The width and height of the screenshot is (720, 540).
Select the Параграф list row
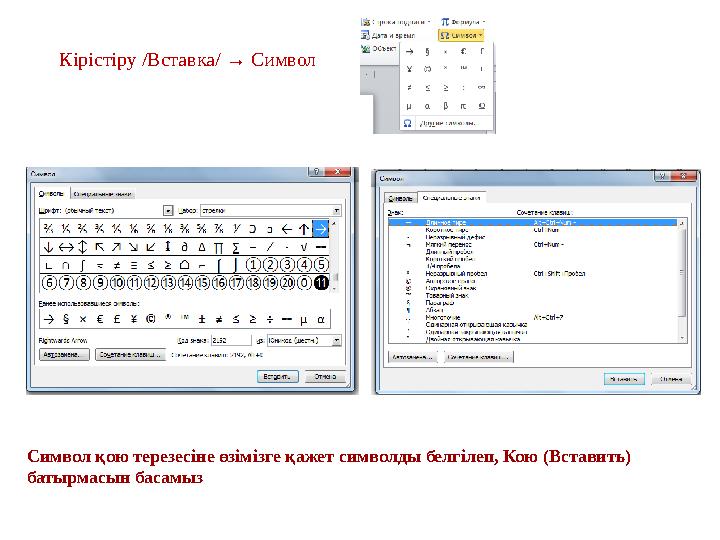[533, 303]
